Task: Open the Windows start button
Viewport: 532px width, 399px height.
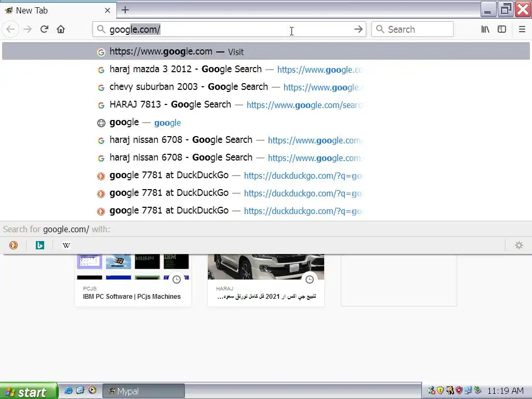Action: pos(29,391)
